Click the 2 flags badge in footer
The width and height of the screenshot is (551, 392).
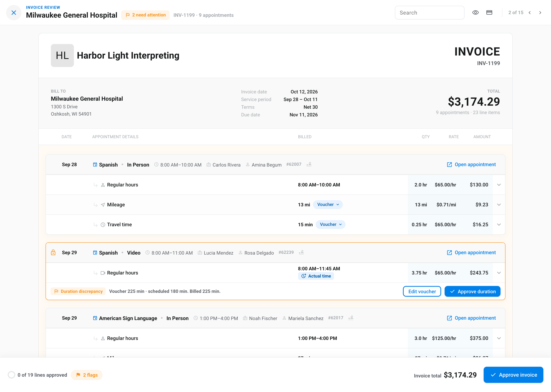[x=87, y=375]
